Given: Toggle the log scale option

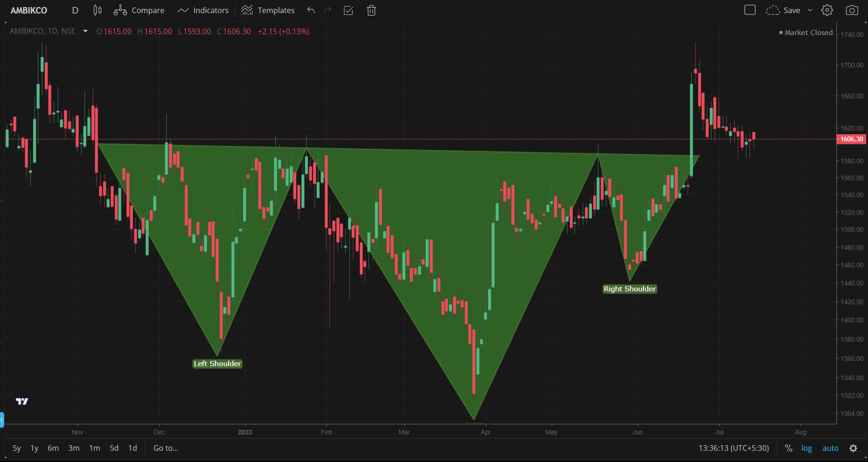Looking at the screenshot, I should (806, 448).
